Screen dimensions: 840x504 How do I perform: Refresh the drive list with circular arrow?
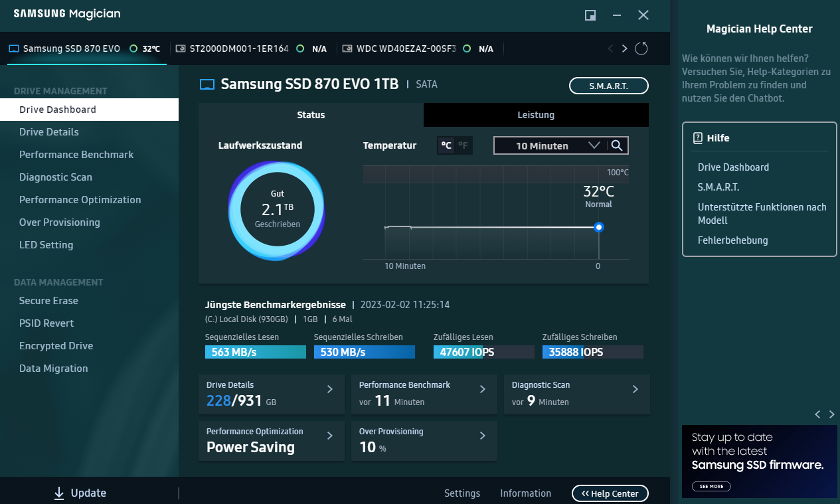coord(641,48)
